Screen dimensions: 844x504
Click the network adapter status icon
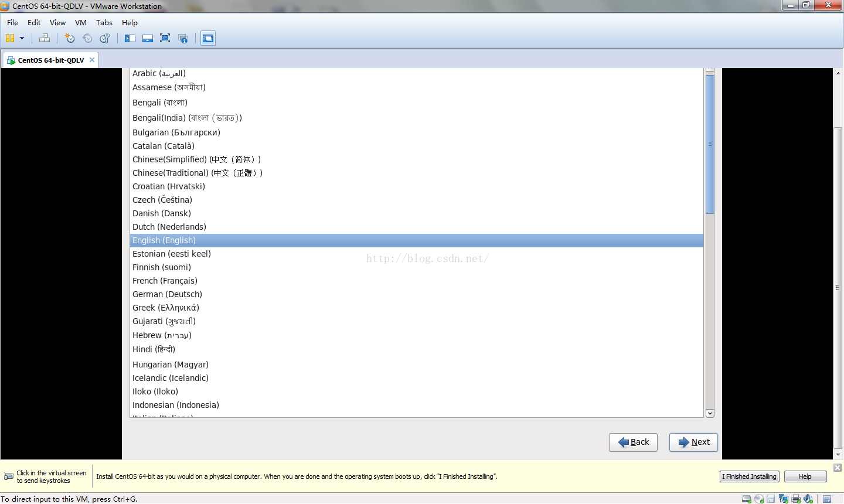784,499
